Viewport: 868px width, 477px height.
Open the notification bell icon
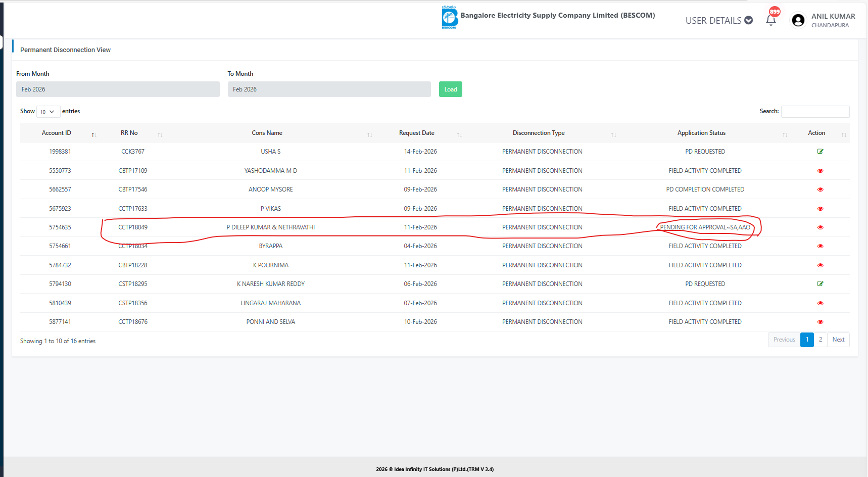pyautogui.click(x=771, y=20)
